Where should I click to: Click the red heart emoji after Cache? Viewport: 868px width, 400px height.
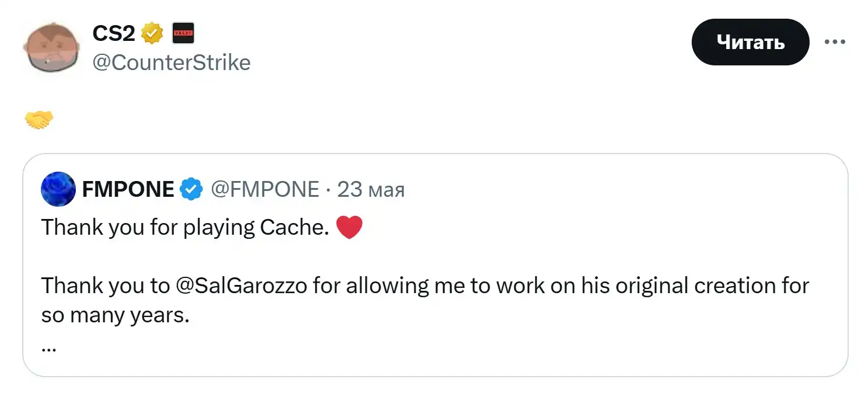coord(350,227)
